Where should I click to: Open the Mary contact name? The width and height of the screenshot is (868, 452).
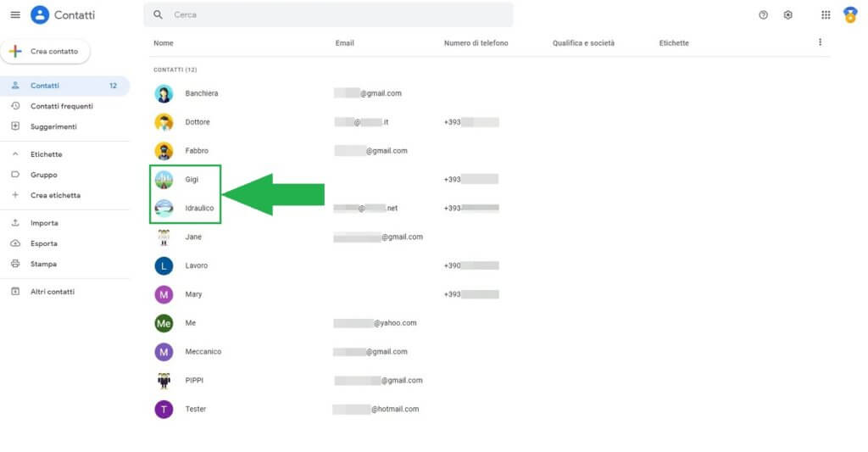click(193, 294)
